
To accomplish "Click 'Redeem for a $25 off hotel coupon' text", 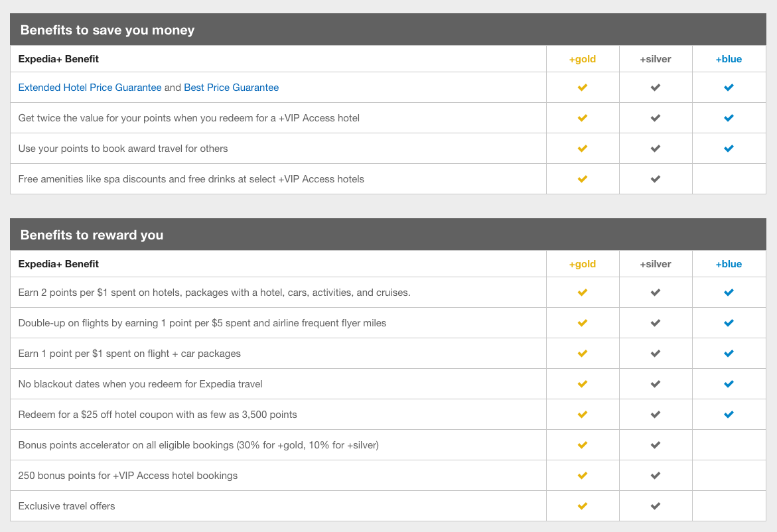I will (x=157, y=415).
